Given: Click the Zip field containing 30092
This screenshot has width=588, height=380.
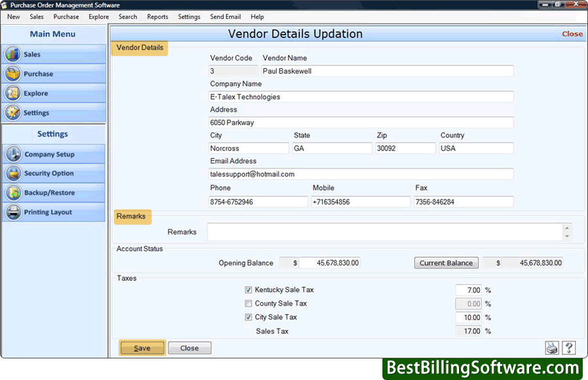Looking at the screenshot, I should [405, 148].
